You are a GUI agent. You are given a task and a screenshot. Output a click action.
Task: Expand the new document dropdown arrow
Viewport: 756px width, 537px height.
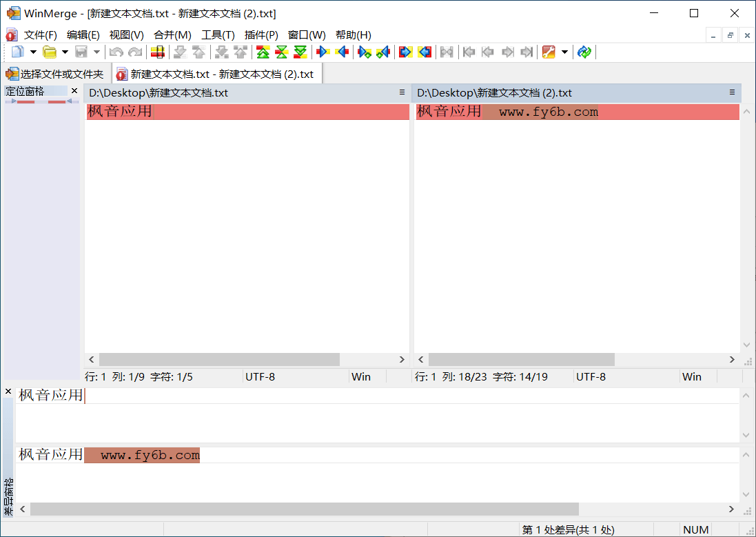pyautogui.click(x=33, y=52)
